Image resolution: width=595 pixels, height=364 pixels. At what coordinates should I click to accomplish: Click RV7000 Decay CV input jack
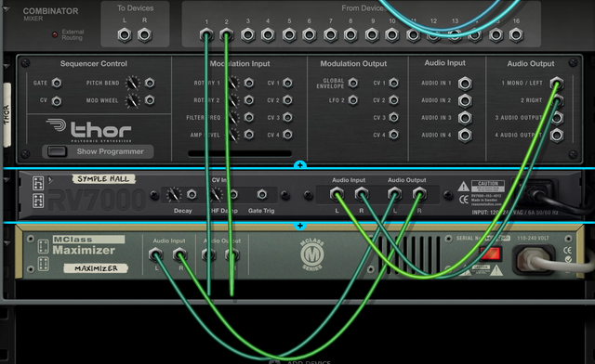click(x=192, y=194)
